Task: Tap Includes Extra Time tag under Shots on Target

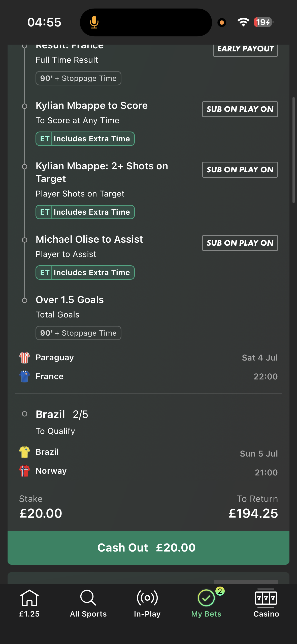Action: (x=85, y=212)
